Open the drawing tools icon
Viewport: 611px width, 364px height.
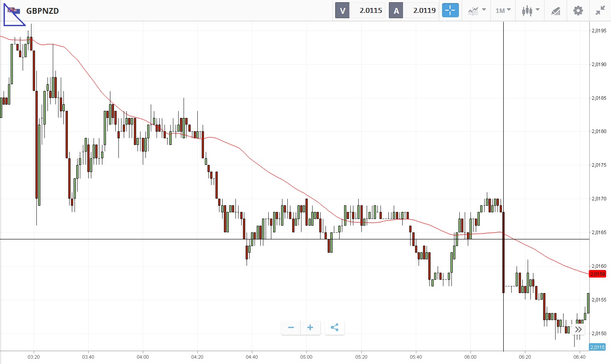556,11
